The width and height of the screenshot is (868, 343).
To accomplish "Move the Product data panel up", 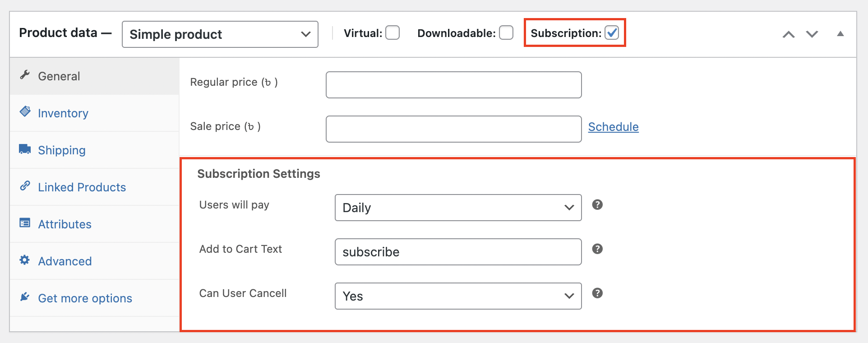I will 789,34.
